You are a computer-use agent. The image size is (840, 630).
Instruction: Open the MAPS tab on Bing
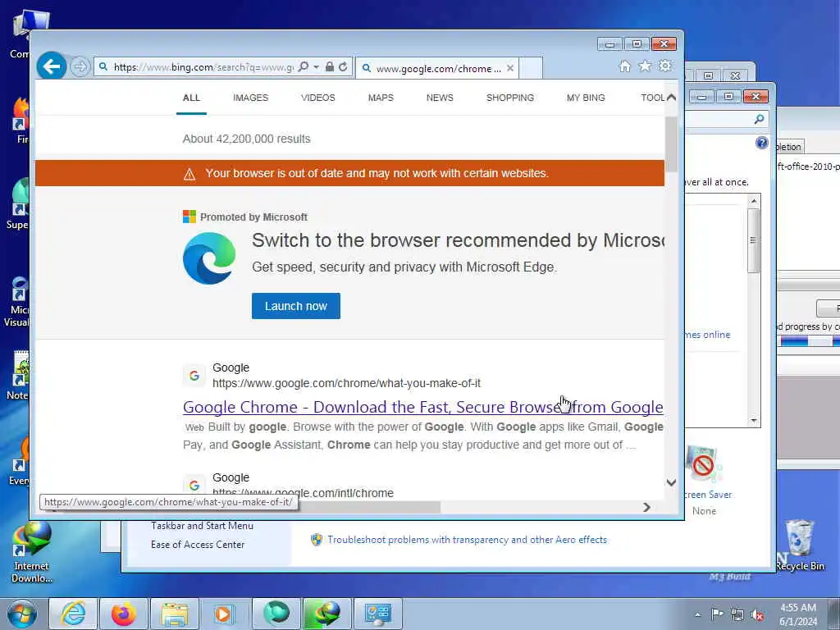click(381, 98)
